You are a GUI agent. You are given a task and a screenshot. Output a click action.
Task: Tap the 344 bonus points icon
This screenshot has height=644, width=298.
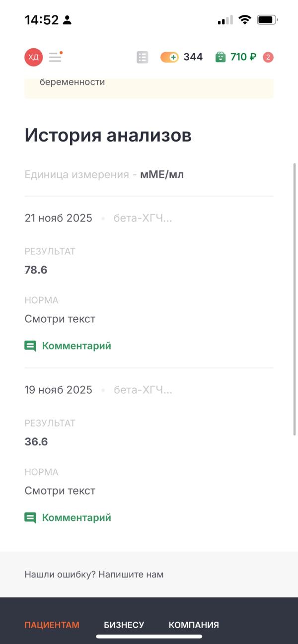(x=169, y=57)
